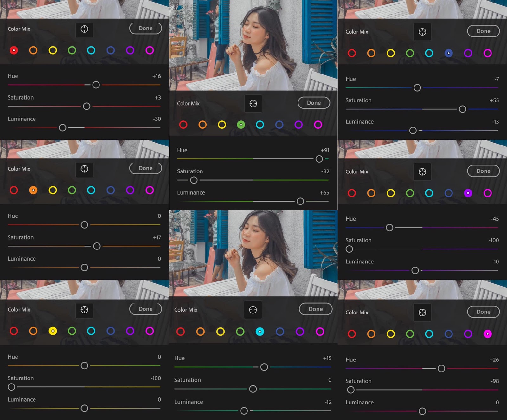The image size is (507, 420).
Task: Select red color in the Hue +91 panel
Action: (x=183, y=125)
